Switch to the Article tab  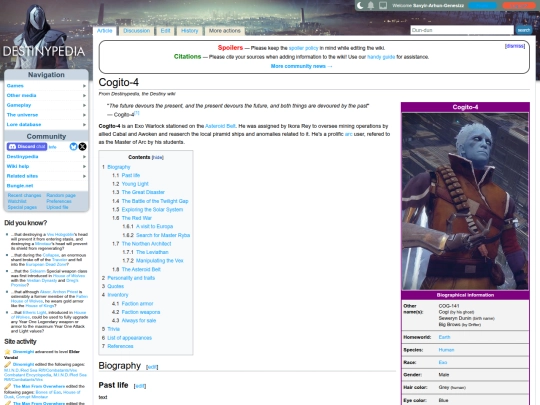pos(105,31)
